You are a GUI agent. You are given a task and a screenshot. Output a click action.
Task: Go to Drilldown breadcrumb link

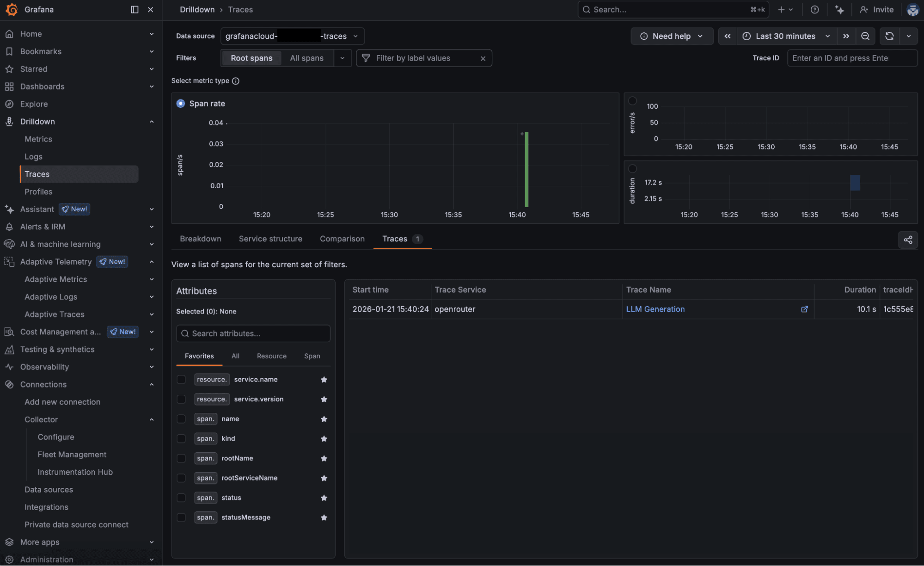point(197,9)
